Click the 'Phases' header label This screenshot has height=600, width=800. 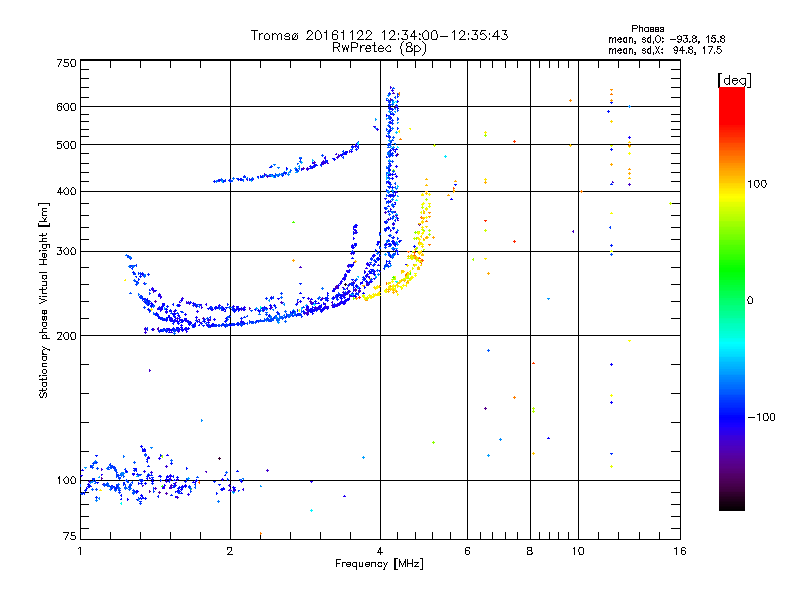click(647, 29)
